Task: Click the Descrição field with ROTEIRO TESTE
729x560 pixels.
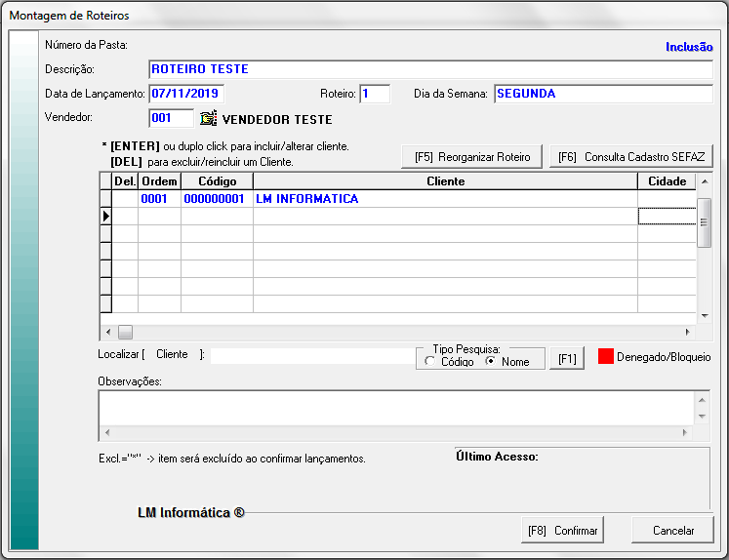Action: pyautogui.click(x=430, y=69)
